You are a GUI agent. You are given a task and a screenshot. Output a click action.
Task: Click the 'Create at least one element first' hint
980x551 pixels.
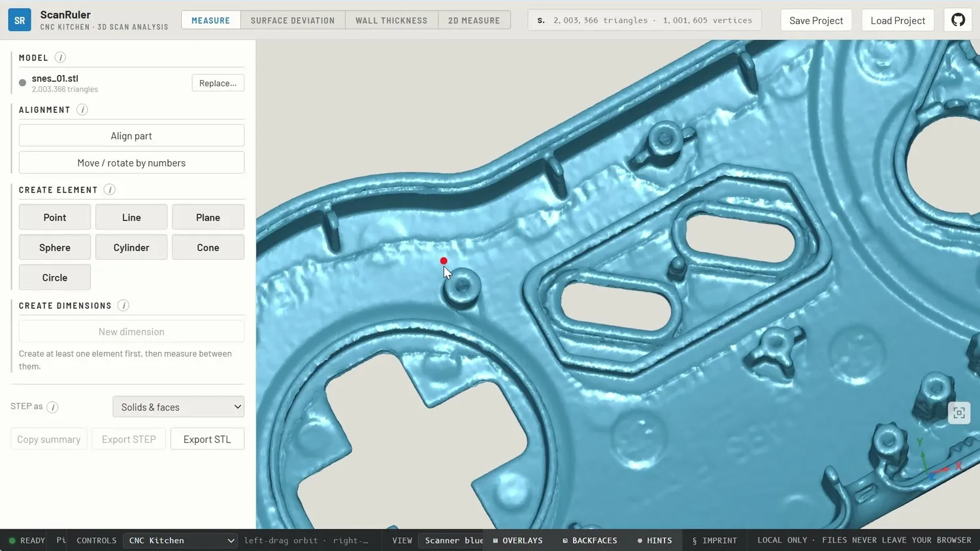125,360
